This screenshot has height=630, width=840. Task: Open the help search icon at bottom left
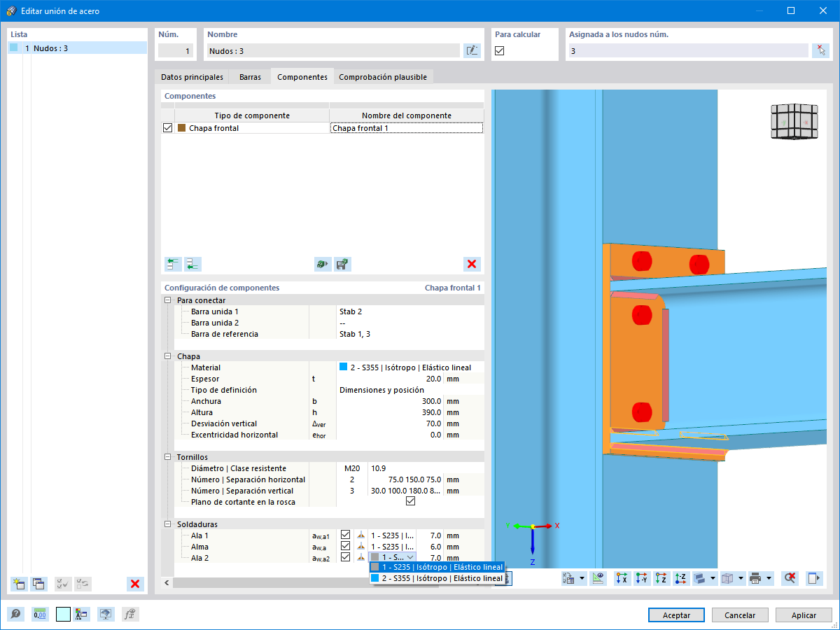[x=15, y=615]
